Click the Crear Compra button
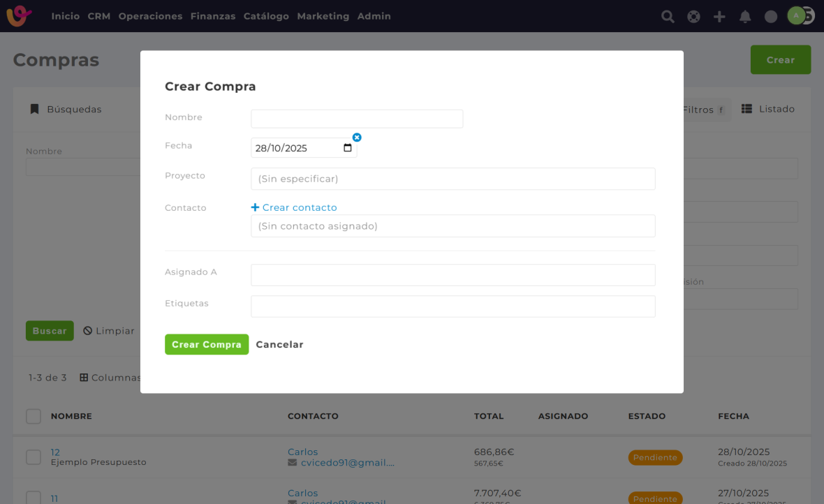824x504 pixels. pyautogui.click(x=207, y=344)
